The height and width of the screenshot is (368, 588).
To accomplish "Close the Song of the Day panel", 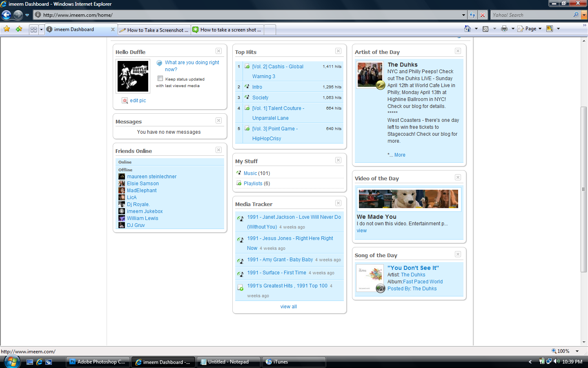I will coord(458,254).
